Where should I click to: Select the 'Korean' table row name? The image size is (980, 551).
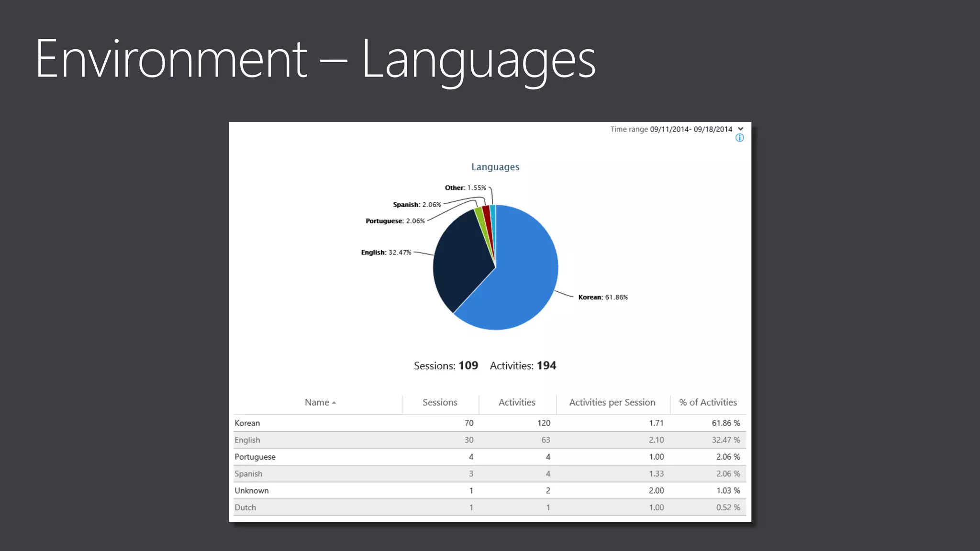click(247, 423)
